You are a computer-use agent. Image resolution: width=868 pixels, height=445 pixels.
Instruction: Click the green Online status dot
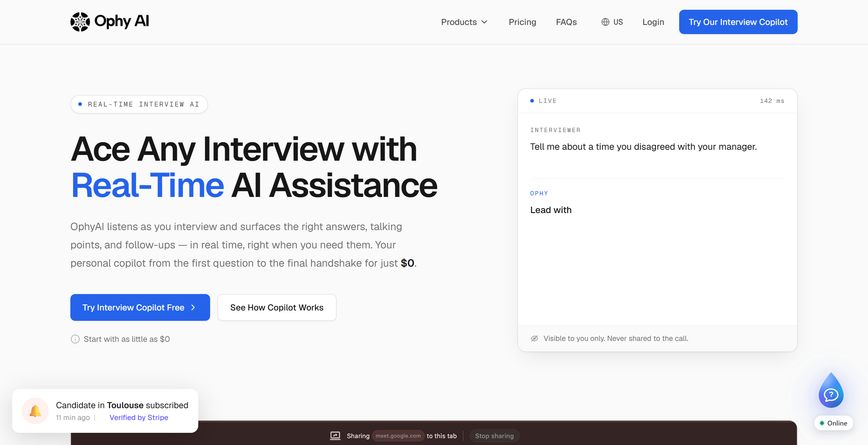pos(821,423)
